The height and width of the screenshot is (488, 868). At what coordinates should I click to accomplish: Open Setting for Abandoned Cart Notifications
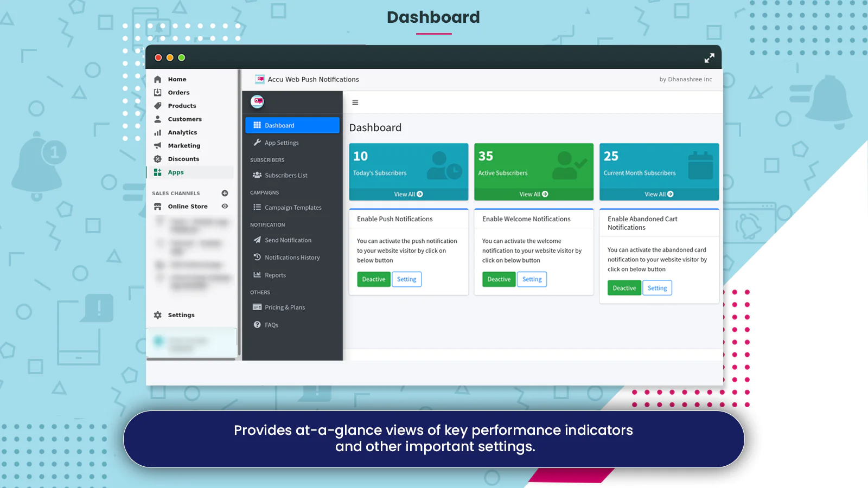pos(658,288)
